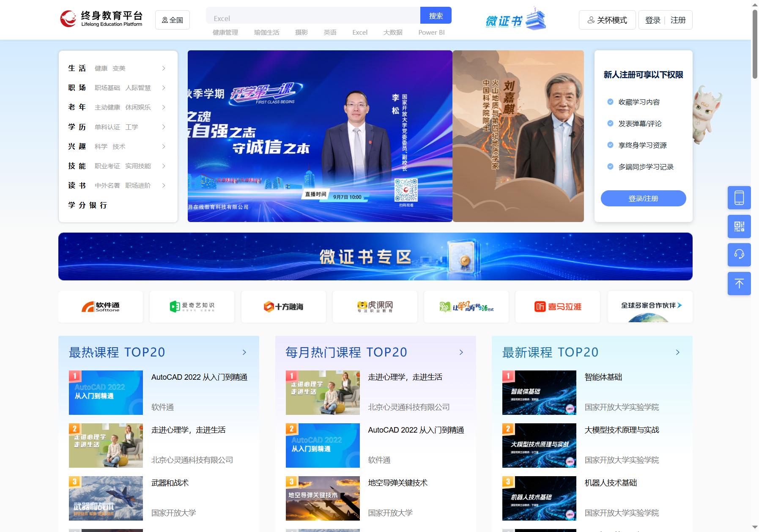This screenshot has width=759, height=532.
Task: Expand 最热课程 TOP20 more arrow
Action: tap(244, 352)
